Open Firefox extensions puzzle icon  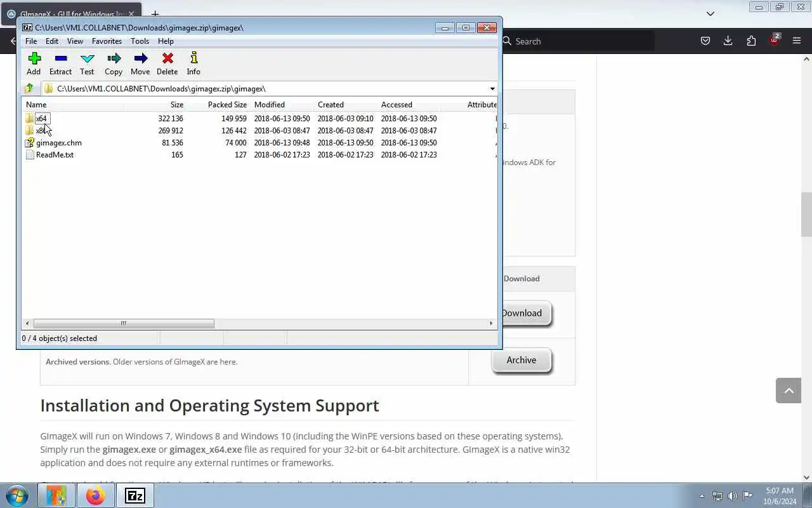(x=751, y=41)
